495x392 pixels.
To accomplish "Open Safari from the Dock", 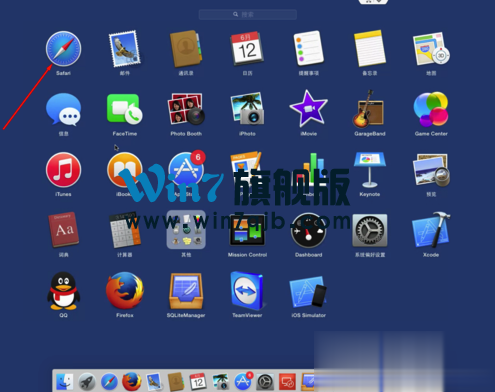I will pyautogui.click(x=109, y=382).
